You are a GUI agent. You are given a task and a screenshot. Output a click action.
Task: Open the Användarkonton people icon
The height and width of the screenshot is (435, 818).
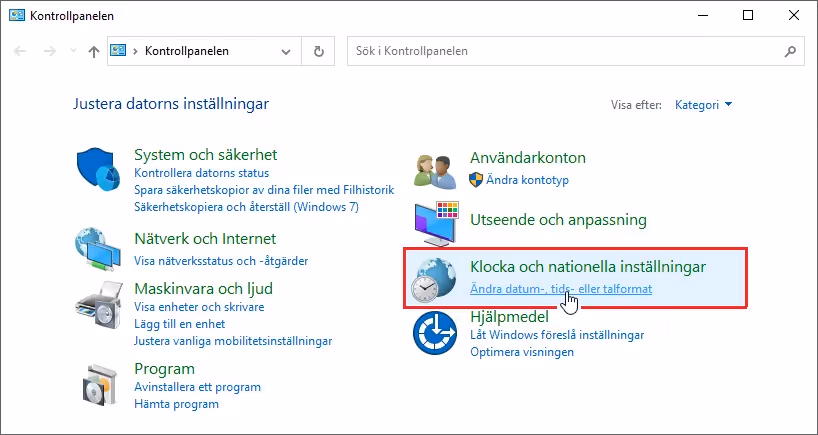pyautogui.click(x=435, y=171)
